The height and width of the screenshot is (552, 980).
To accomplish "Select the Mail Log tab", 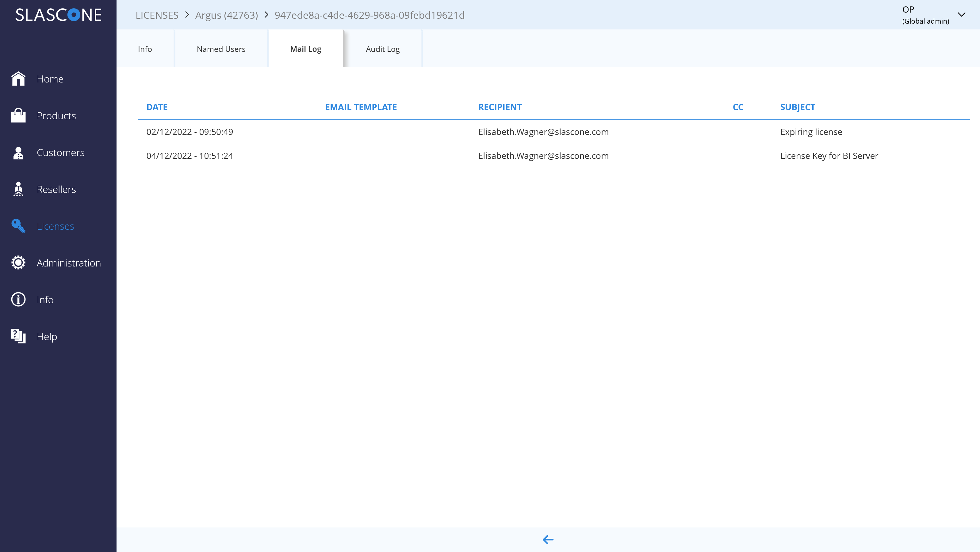I will [305, 49].
